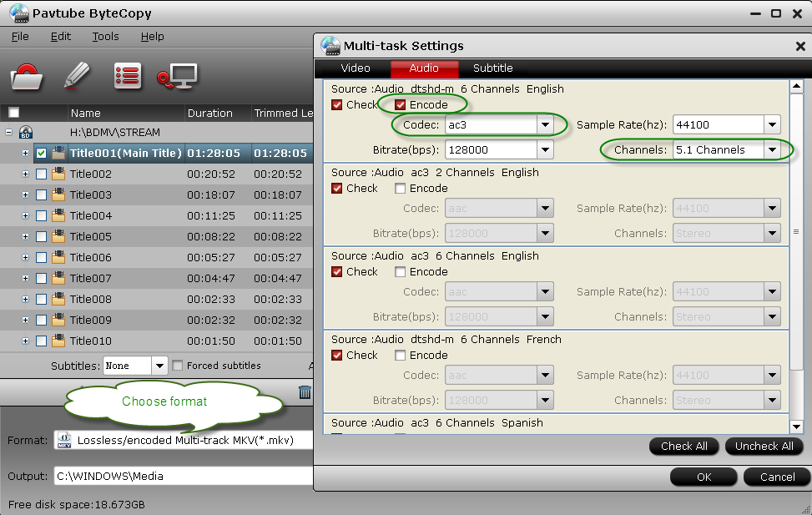The image size is (812, 515).
Task: Click the Cancel button
Action: [777, 477]
